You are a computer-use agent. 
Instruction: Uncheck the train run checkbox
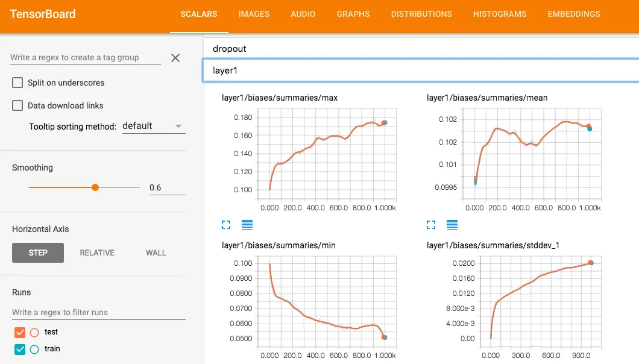point(19,350)
